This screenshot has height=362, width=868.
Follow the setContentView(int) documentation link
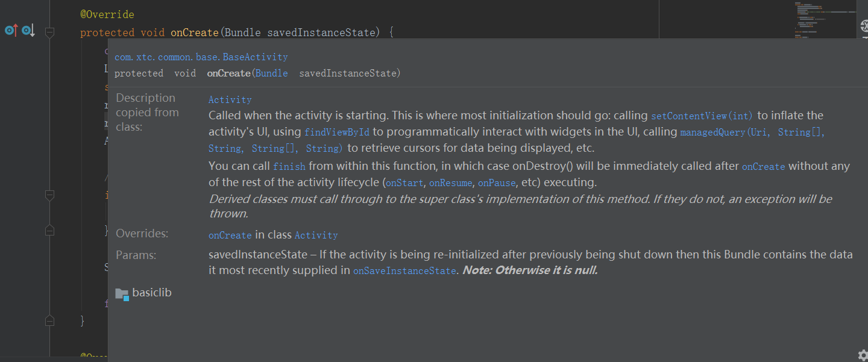click(x=702, y=116)
